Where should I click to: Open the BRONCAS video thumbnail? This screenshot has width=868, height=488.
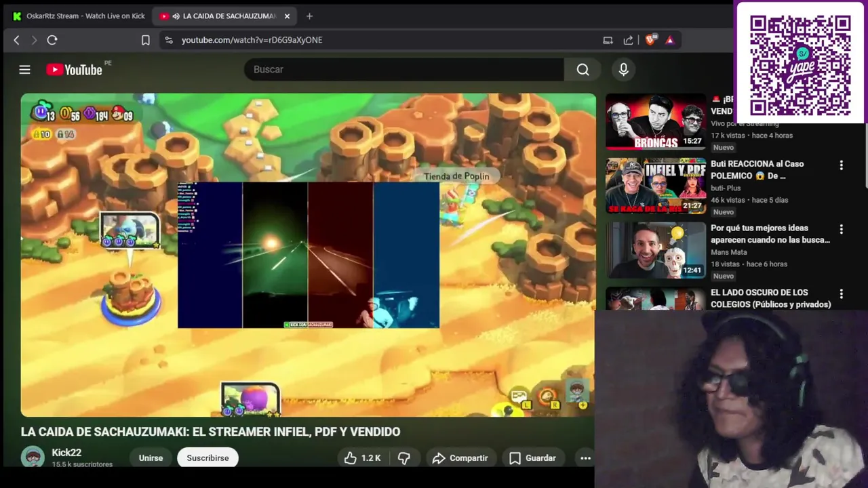[656, 121]
